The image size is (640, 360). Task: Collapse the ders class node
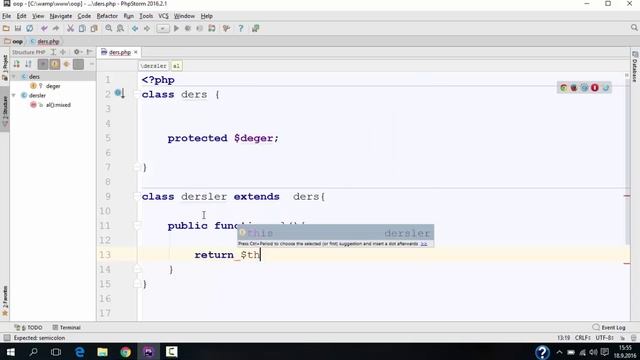tap(14, 76)
